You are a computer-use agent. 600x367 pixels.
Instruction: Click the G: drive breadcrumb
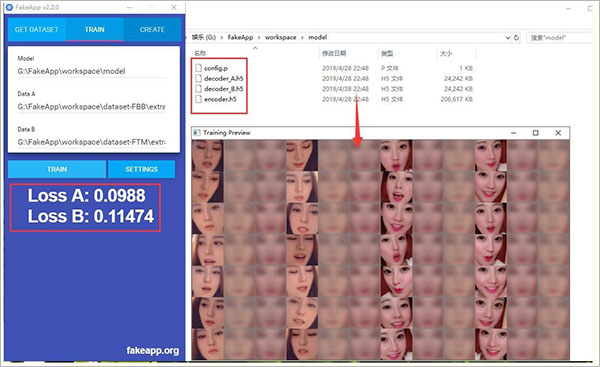[204, 37]
